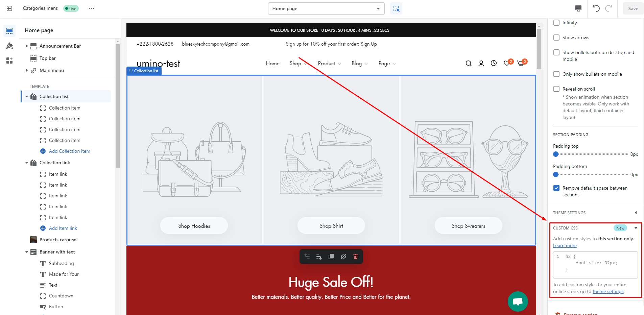
Task: Open the app embeds icon
Action: click(9, 60)
